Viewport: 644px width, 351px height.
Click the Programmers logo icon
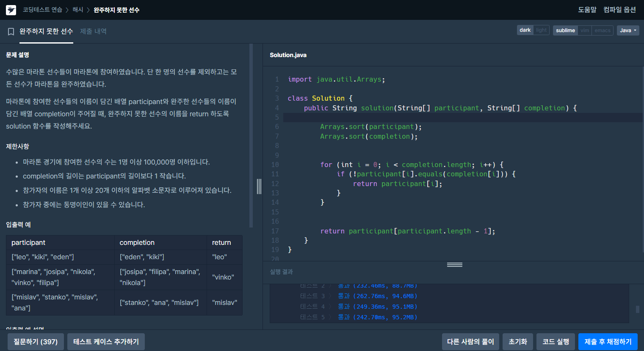[x=11, y=10]
